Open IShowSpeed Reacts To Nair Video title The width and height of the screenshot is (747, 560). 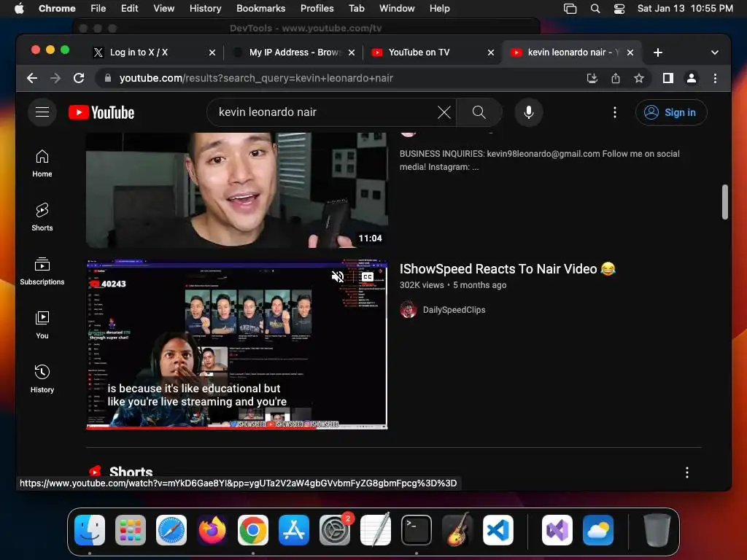click(508, 269)
